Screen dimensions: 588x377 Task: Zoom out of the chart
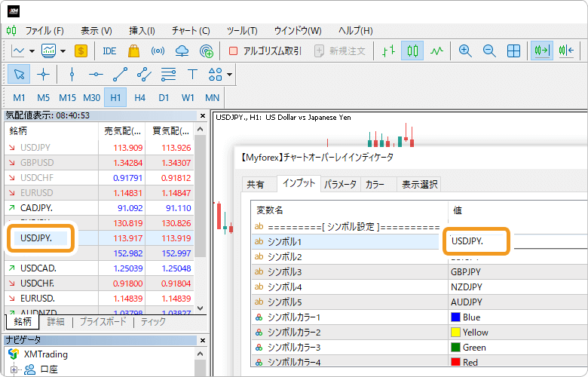pos(489,51)
